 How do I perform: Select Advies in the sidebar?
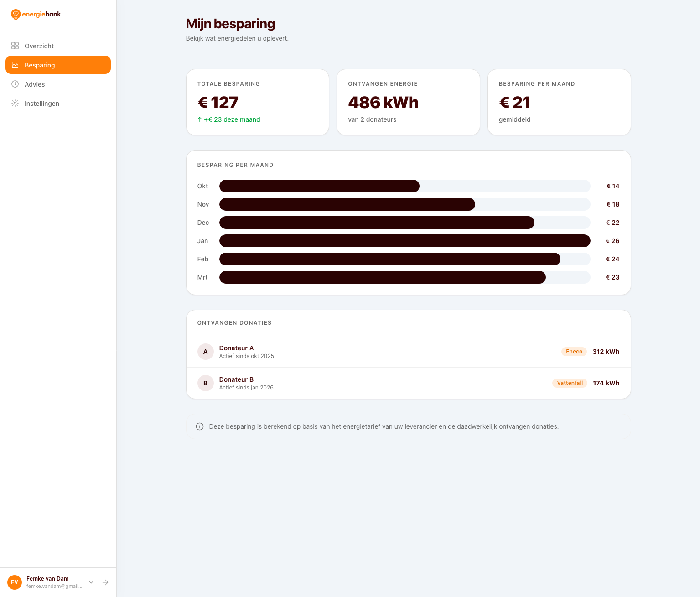coord(35,84)
